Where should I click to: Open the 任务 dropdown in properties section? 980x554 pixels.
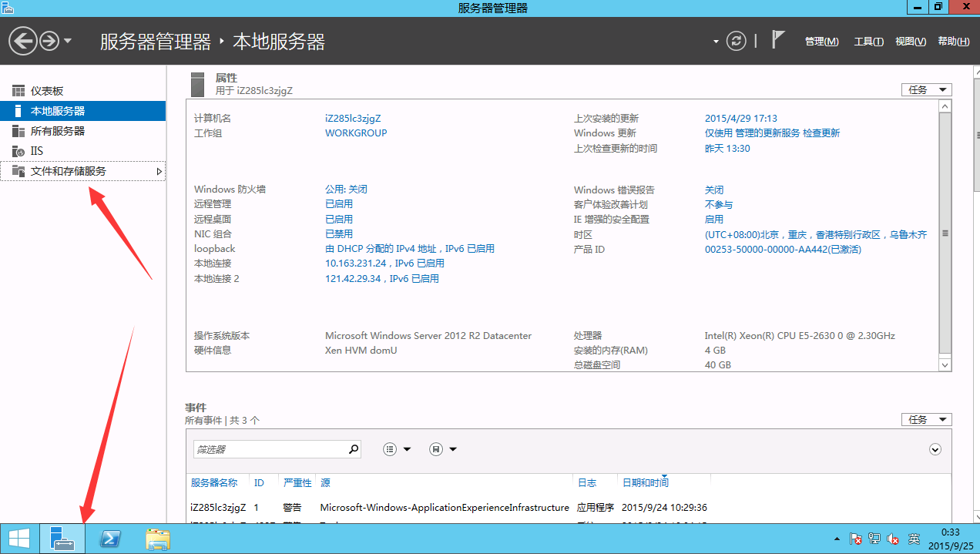point(926,90)
